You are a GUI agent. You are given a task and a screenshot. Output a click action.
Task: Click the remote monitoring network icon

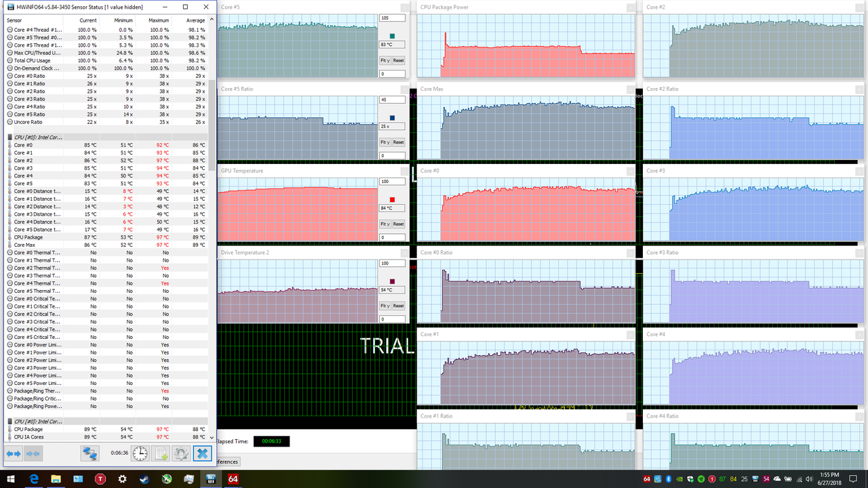click(x=90, y=453)
